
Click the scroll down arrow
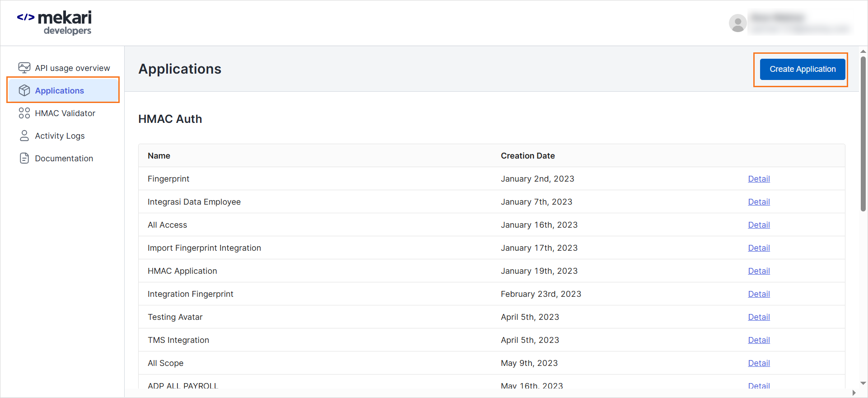(x=863, y=383)
